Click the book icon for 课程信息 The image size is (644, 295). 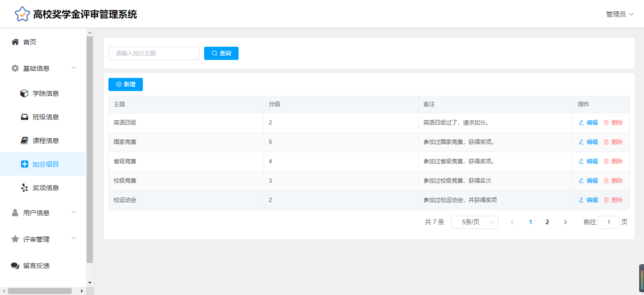pos(25,141)
